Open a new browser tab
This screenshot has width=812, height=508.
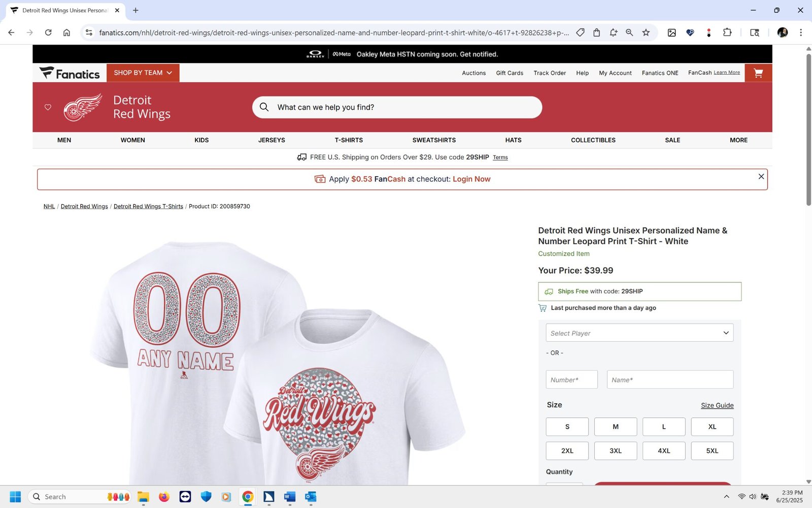136,10
